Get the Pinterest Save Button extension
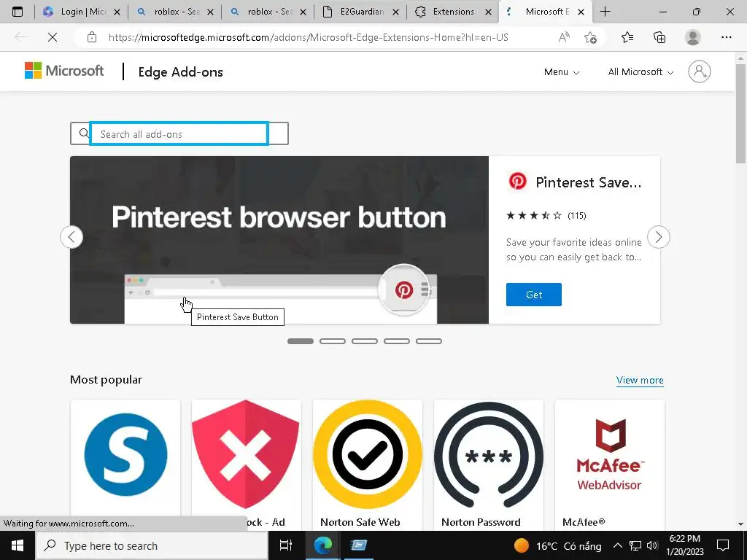The height and width of the screenshot is (560, 747). [x=533, y=295]
